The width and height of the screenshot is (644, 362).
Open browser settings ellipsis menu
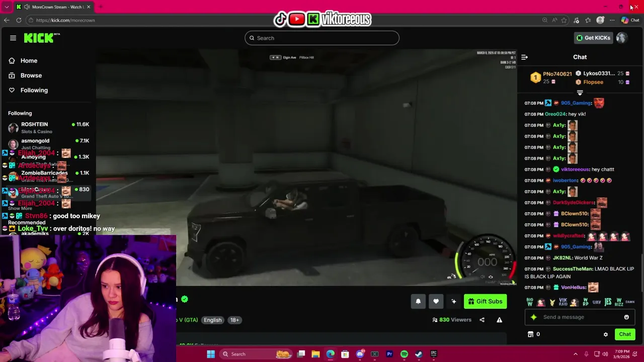pyautogui.click(x=612, y=20)
